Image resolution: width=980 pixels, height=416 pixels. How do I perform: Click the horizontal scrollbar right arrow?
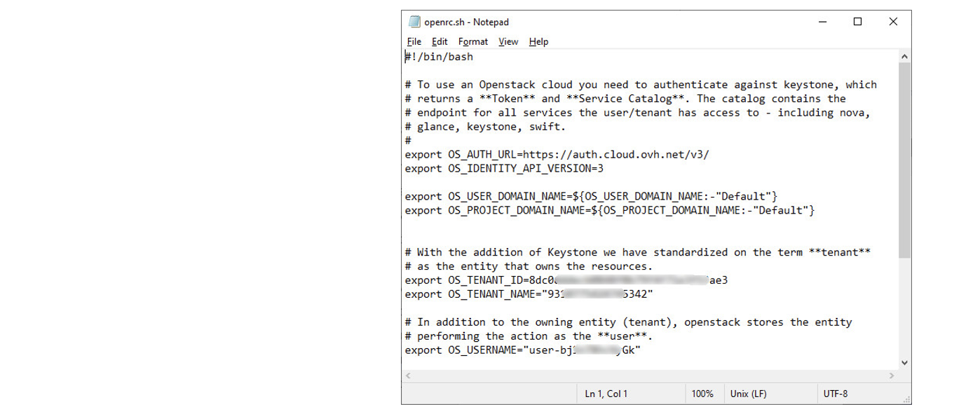892,376
